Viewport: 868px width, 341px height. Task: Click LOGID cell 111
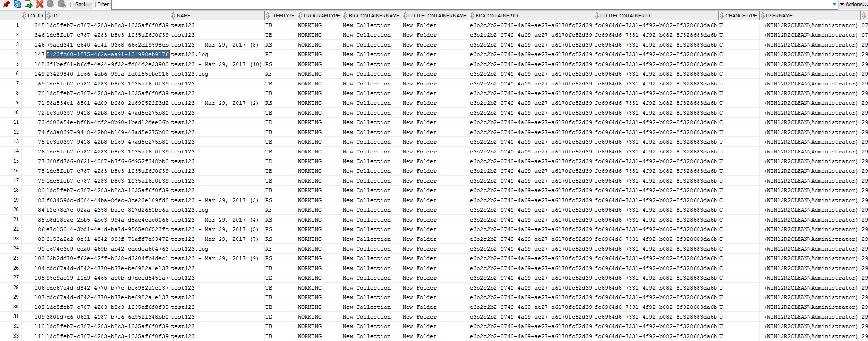(33, 336)
